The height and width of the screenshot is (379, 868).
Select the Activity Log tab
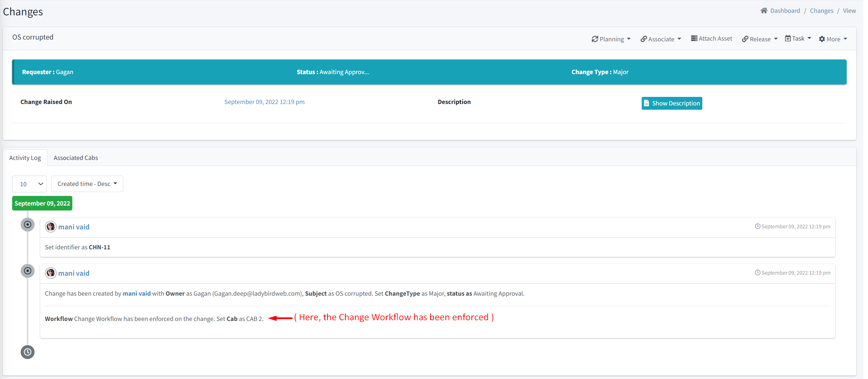pyautogui.click(x=25, y=157)
